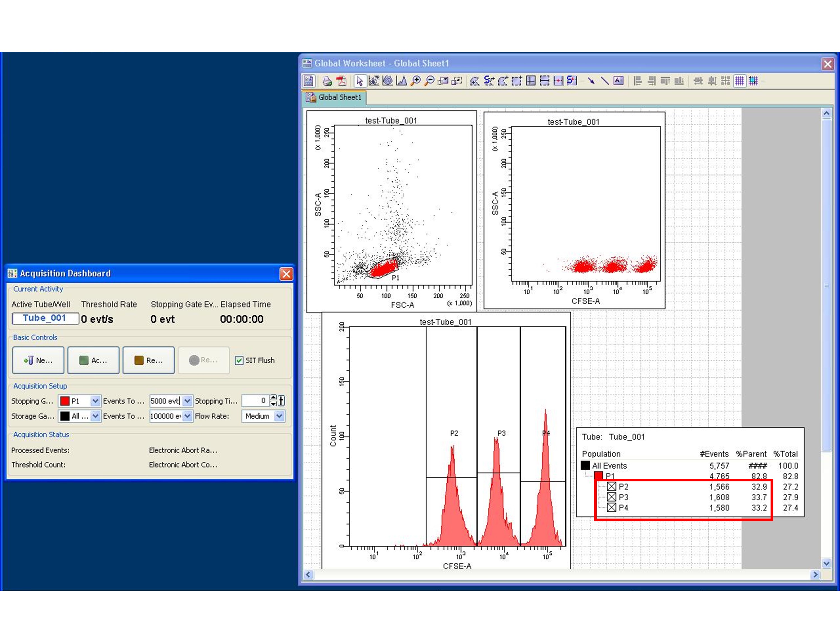Viewport: 840px width, 630px height.
Task: Select the histogram plot tool
Action: pyautogui.click(x=402, y=81)
